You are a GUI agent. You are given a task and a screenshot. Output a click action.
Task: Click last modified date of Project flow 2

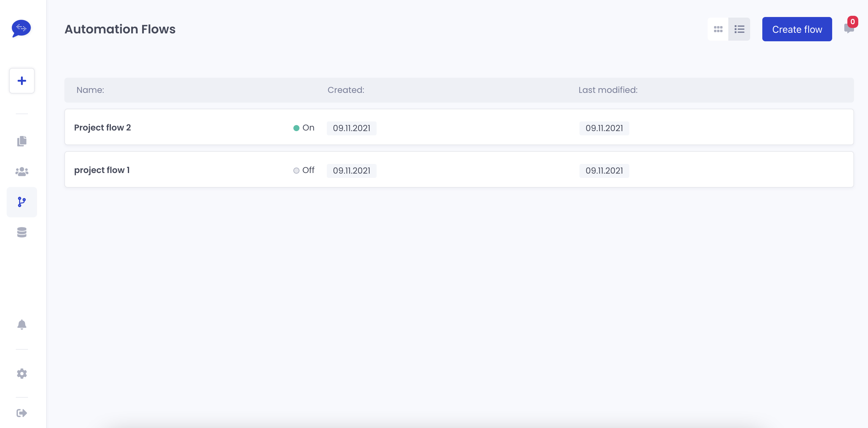604,128
